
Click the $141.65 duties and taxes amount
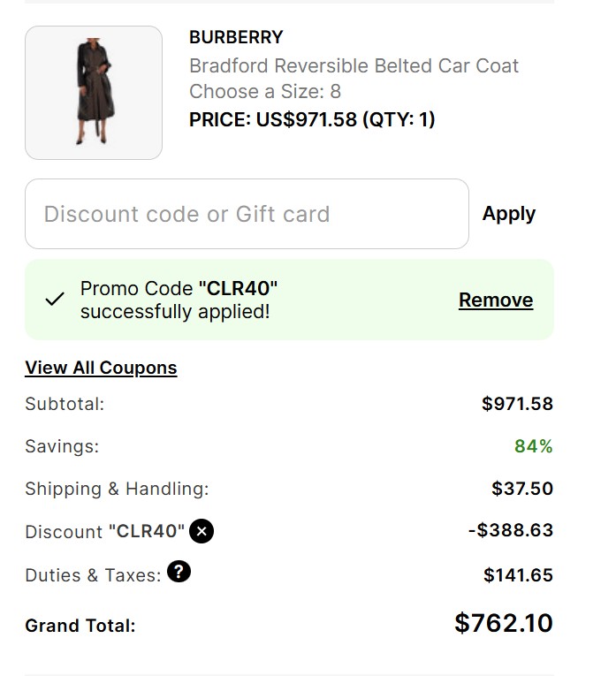click(518, 575)
